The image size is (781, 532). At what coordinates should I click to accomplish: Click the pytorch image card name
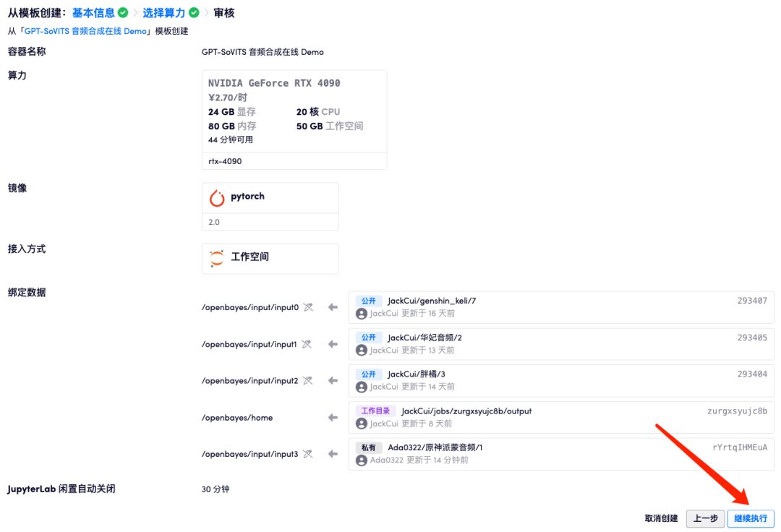(x=247, y=196)
